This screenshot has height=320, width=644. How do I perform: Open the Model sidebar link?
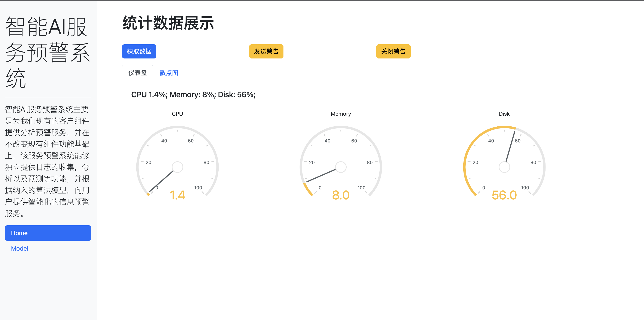point(19,248)
